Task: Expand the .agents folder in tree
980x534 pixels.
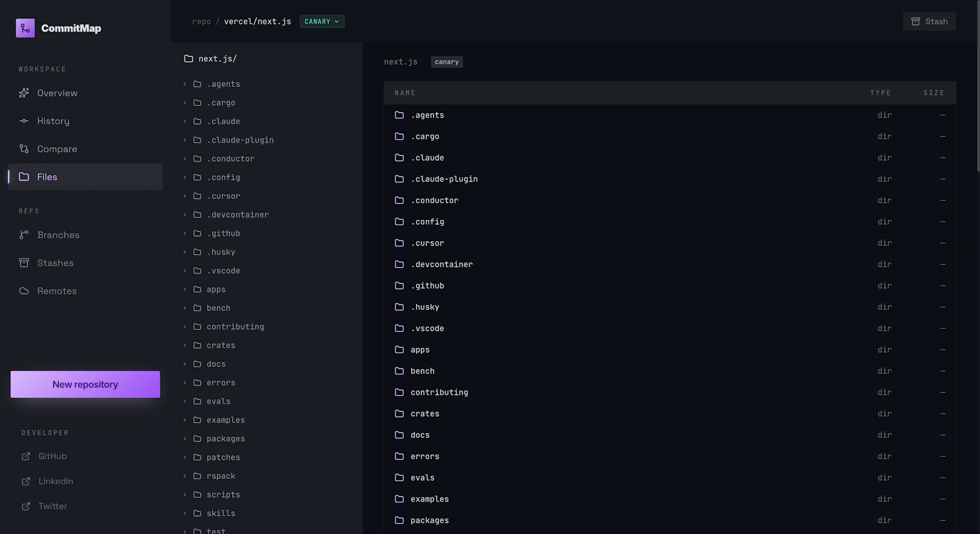Action: 184,85
